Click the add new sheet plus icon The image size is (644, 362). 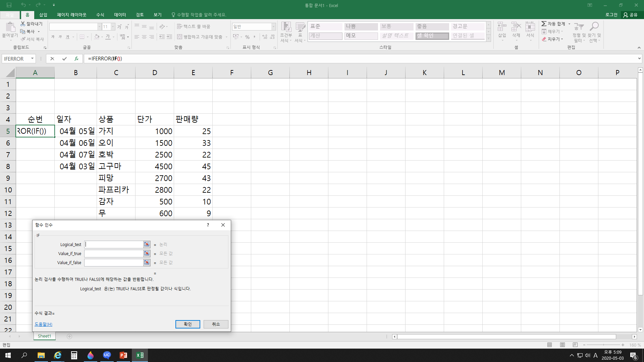click(x=69, y=336)
